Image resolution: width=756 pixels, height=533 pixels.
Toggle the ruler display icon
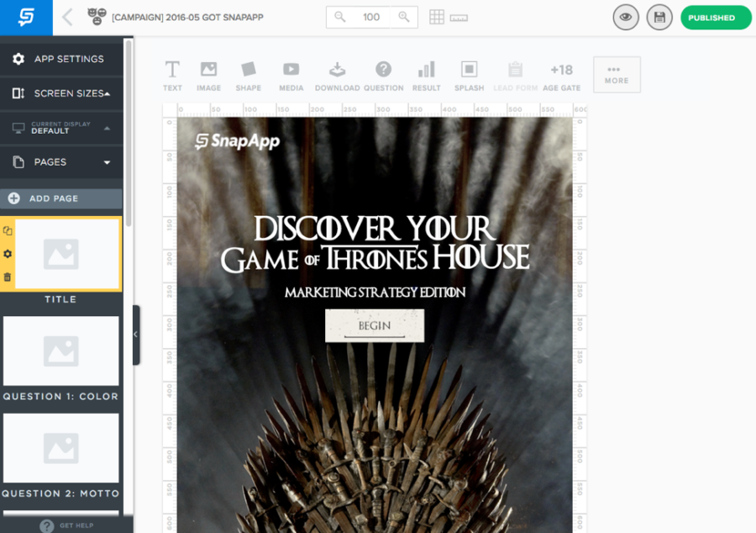click(459, 18)
